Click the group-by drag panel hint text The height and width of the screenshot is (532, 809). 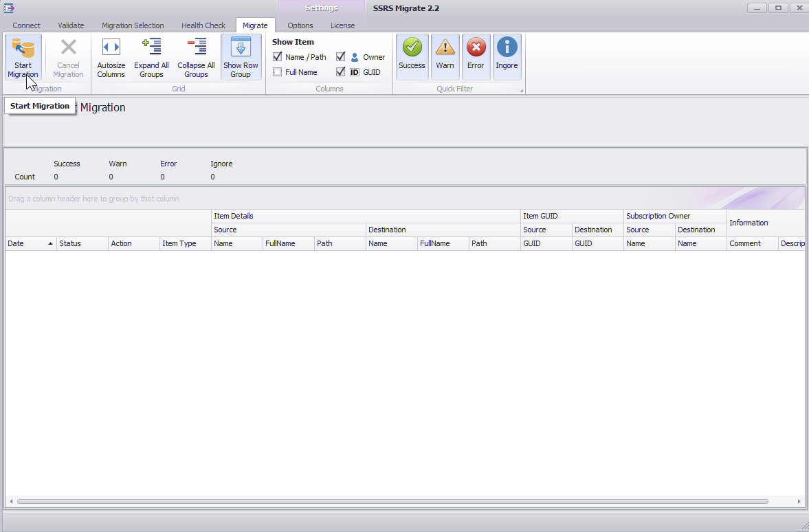pyautogui.click(x=93, y=199)
